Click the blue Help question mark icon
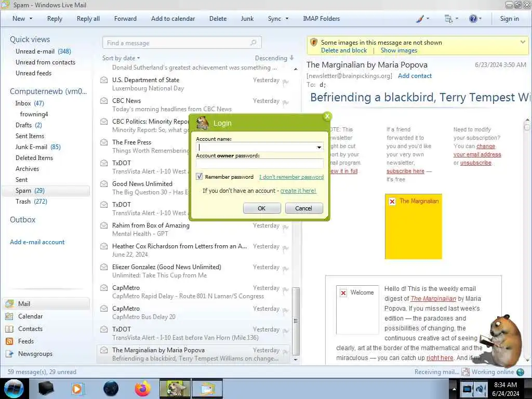532x399 pixels. coord(473,19)
